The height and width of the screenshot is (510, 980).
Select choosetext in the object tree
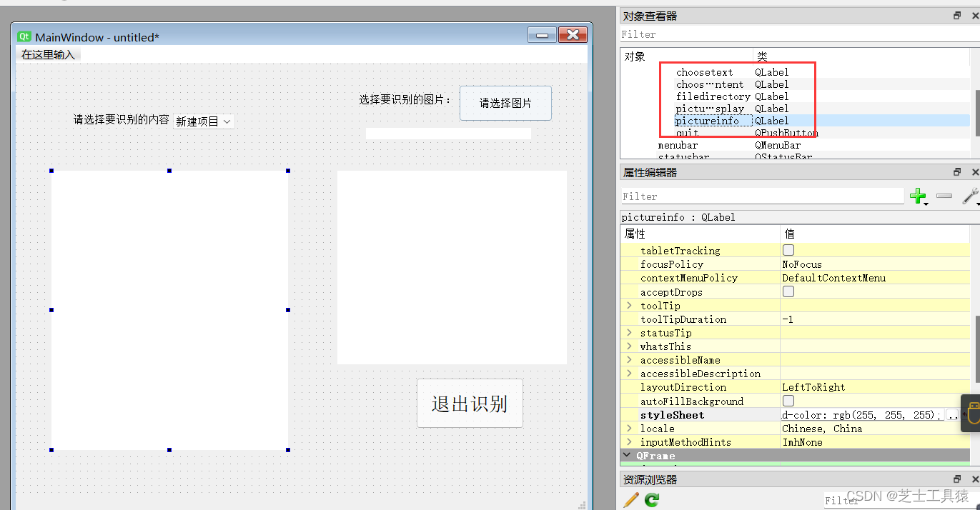point(704,72)
